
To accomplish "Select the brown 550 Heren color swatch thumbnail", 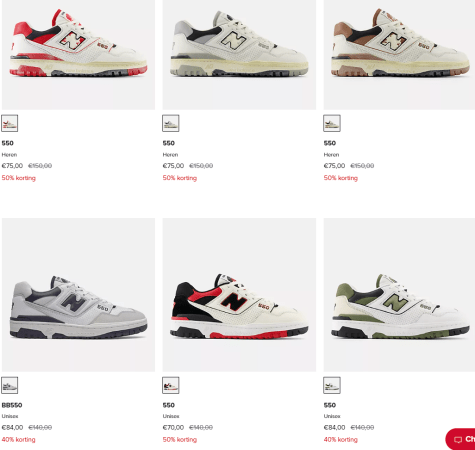I will (332, 123).
